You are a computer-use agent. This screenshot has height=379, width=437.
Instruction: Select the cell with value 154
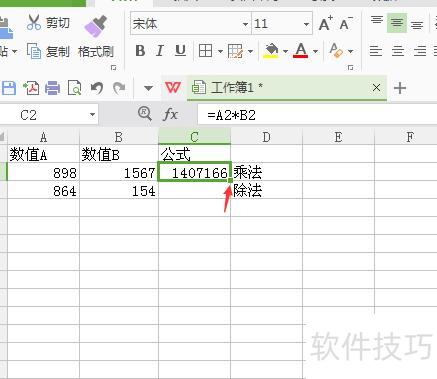[119, 190]
